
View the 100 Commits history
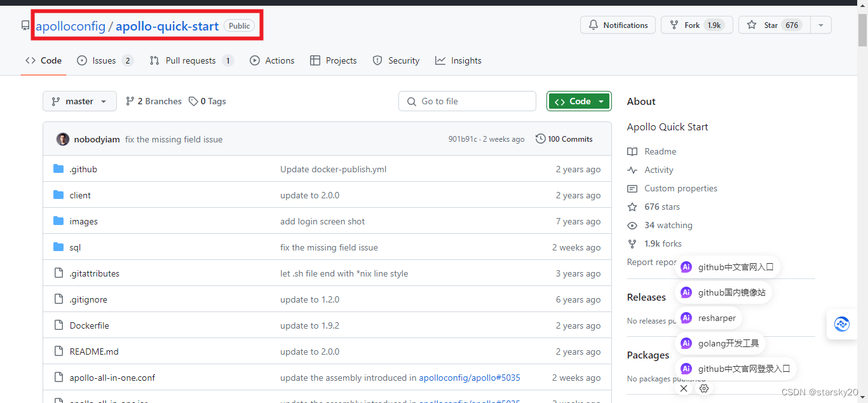[x=564, y=139]
